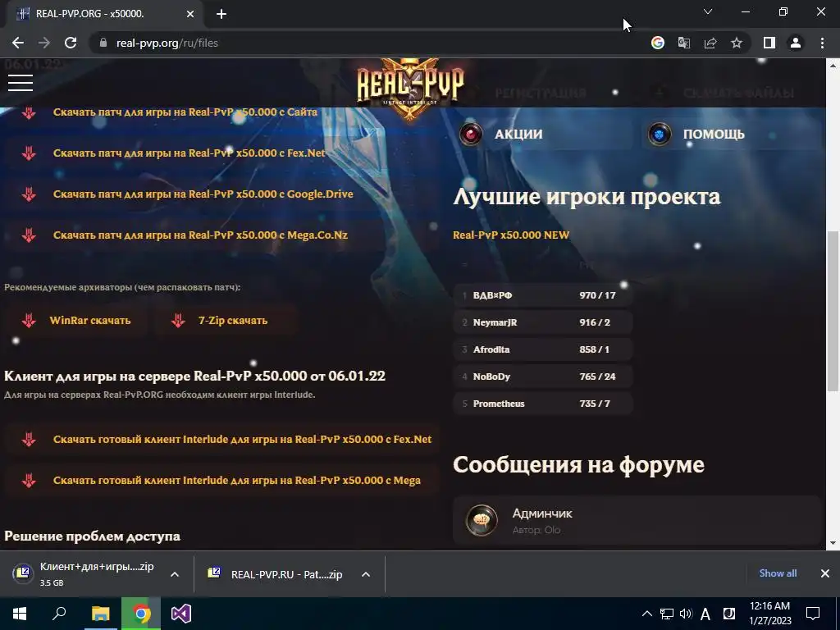The width and height of the screenshot is (840, 630).
Task: Open the tab search dropdown chevron
Action: [x=708, y=11]
